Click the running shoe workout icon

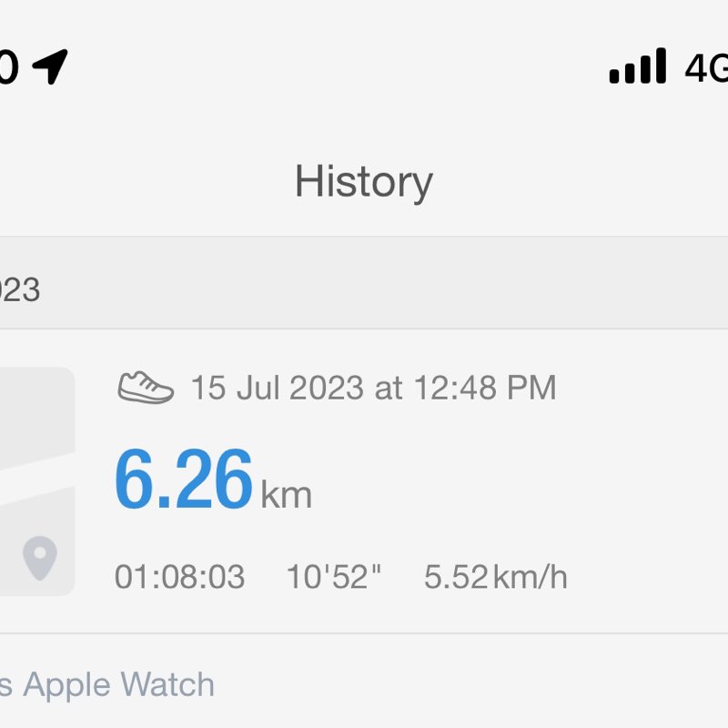pyautogui.click(x=146, y=388)
